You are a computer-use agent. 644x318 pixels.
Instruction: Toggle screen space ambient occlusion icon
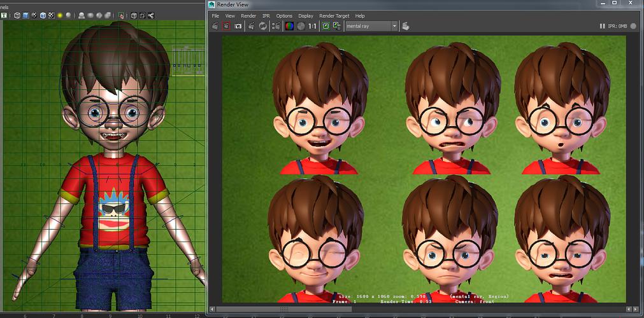[82, 16]
